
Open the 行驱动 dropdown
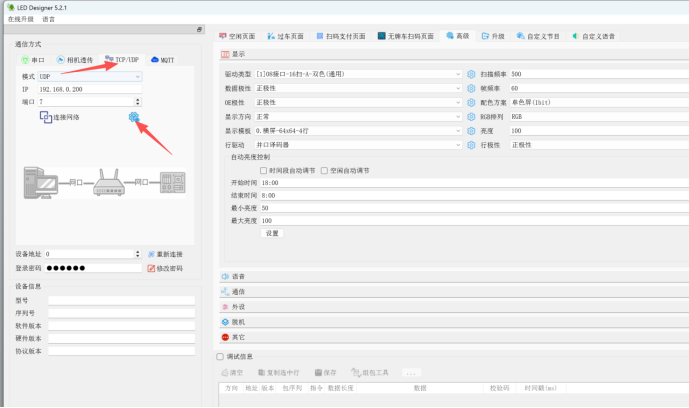358,145
